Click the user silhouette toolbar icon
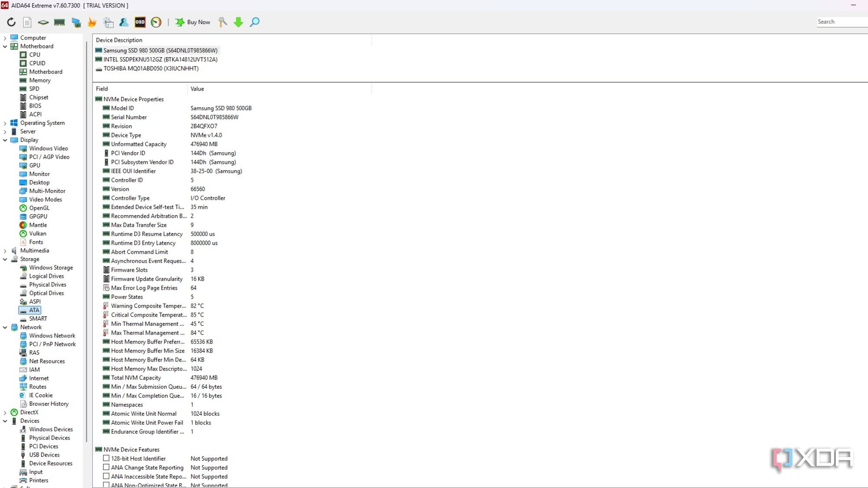The width and height of the screenshot is (868, 488). click(124, 22)
